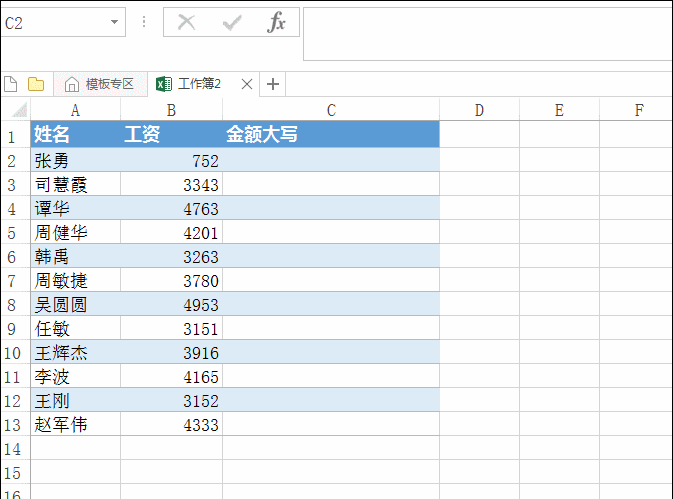
Task: Select the salary cell 3263
Action: (171, 256)
